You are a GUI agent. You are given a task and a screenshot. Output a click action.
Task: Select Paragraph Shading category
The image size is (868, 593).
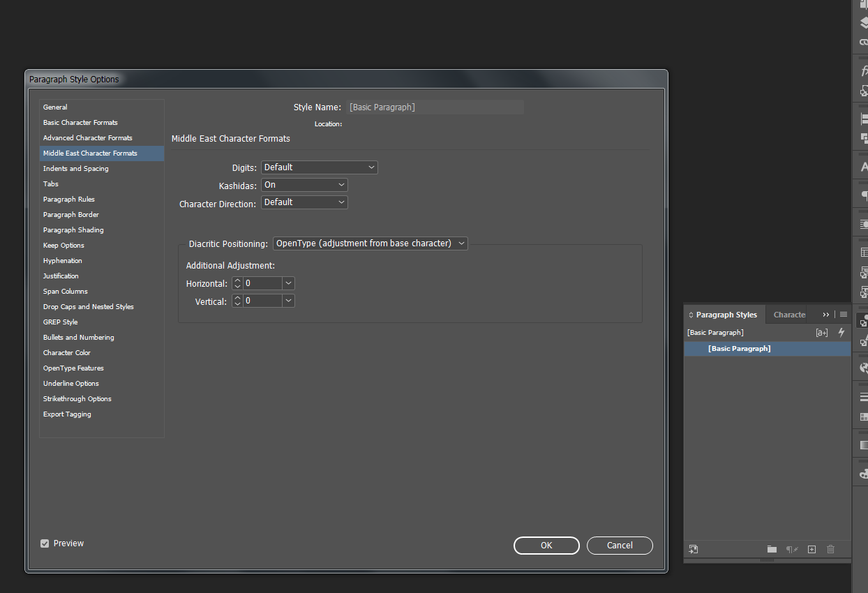(x=102, y=230)
